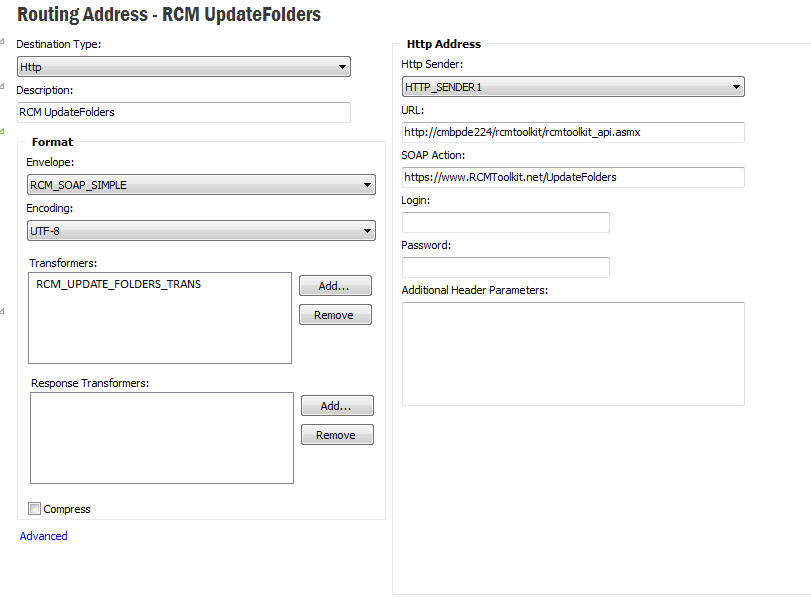The width and height of the screenshot is (811, 605).
Task: Click inside the empty Response Transformers list
Action: (162, 437)
